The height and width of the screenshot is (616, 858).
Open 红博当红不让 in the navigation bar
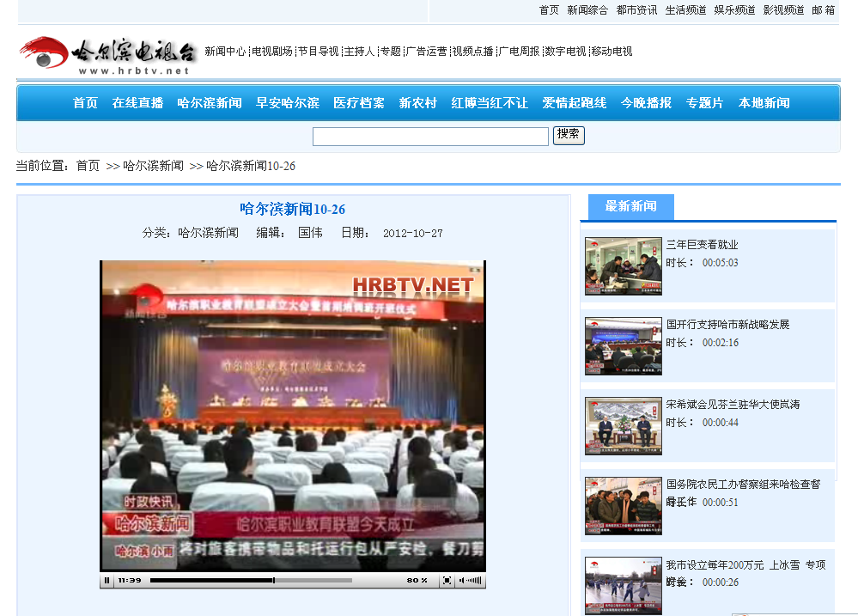coord(490,103)
